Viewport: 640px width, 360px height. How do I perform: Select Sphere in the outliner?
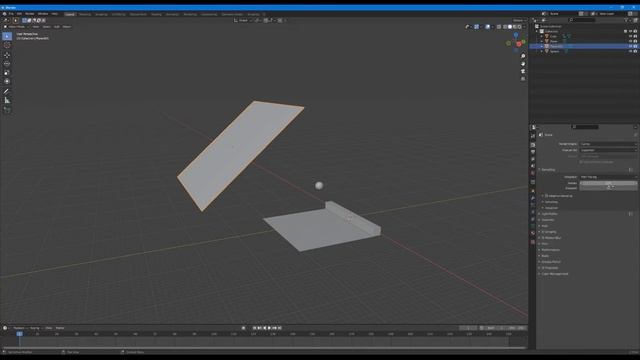click(x=554, y=51)
